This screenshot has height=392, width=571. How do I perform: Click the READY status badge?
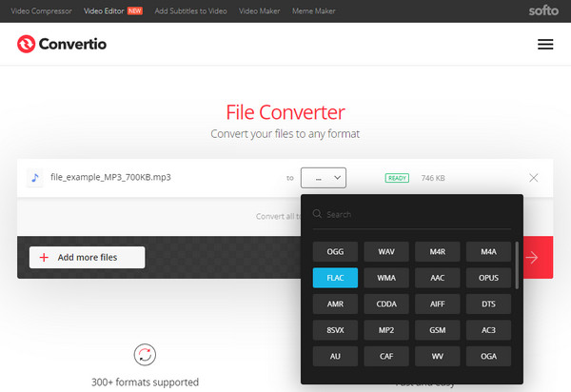tap(397, 178)
